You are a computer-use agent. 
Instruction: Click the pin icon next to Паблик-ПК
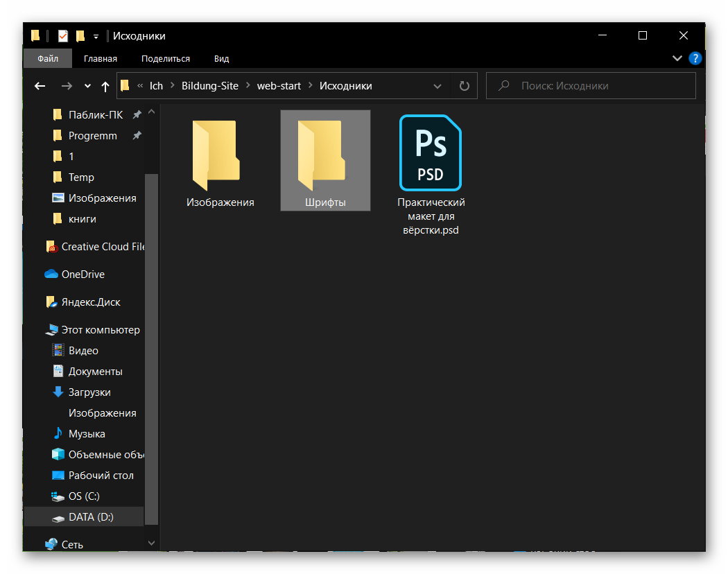(137, 114)
